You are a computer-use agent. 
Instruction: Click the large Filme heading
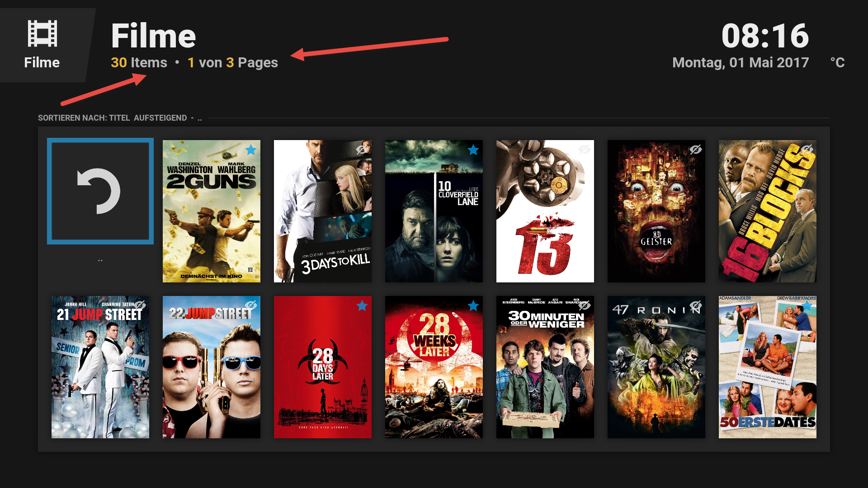153,36
